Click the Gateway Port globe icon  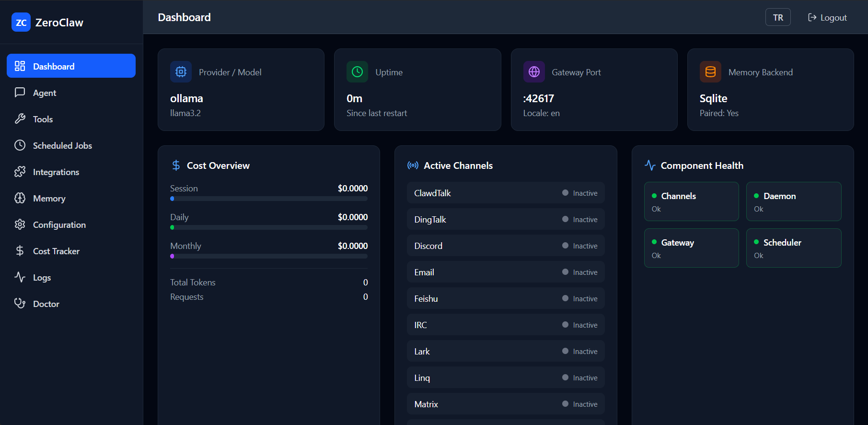tap(534, 72)
